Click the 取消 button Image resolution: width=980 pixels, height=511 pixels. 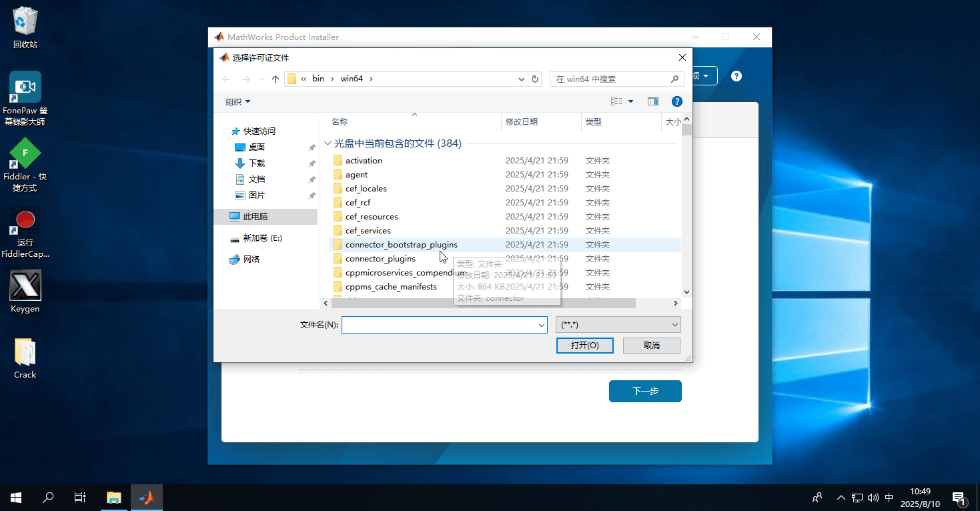(651, 345)
